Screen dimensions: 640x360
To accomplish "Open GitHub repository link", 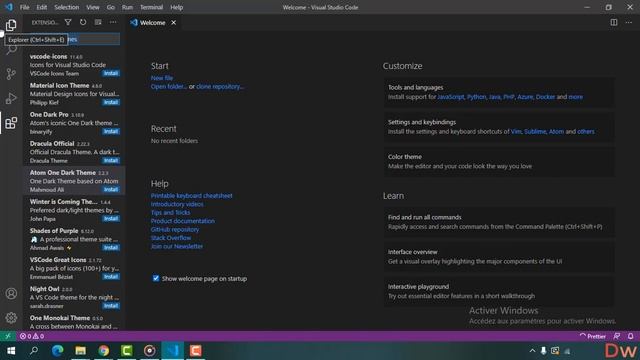I will click(175, 229).
